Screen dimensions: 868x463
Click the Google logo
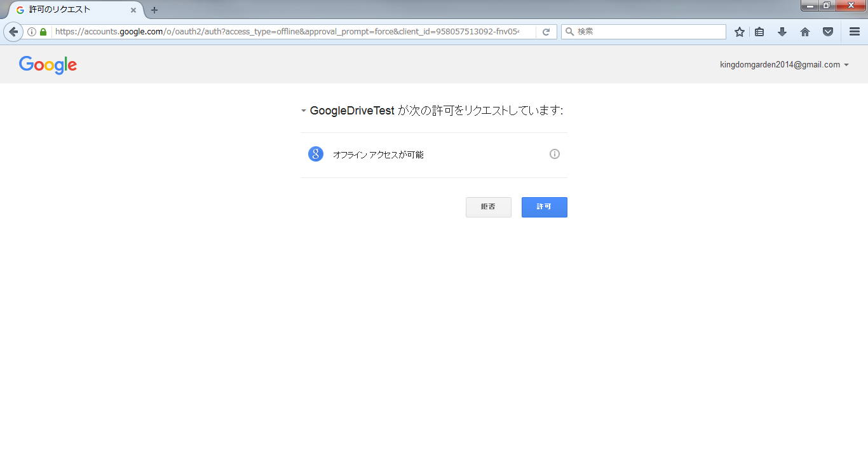coord(48,65)
